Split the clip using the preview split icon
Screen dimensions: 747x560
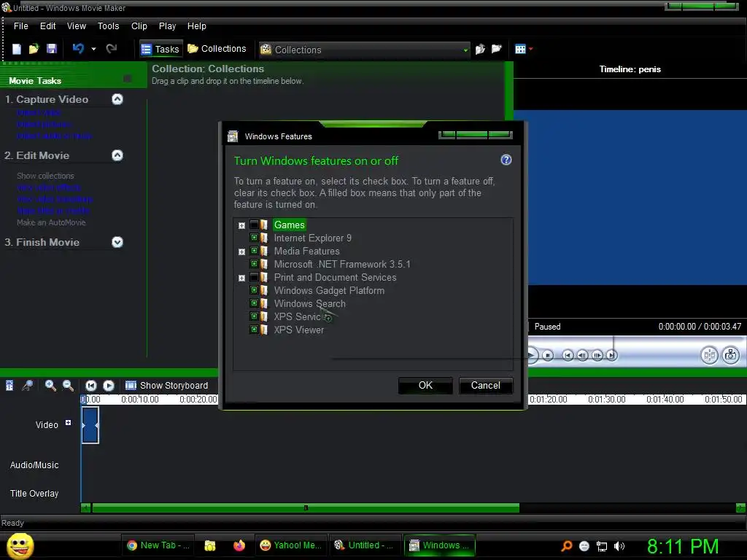tap(709, 355)
